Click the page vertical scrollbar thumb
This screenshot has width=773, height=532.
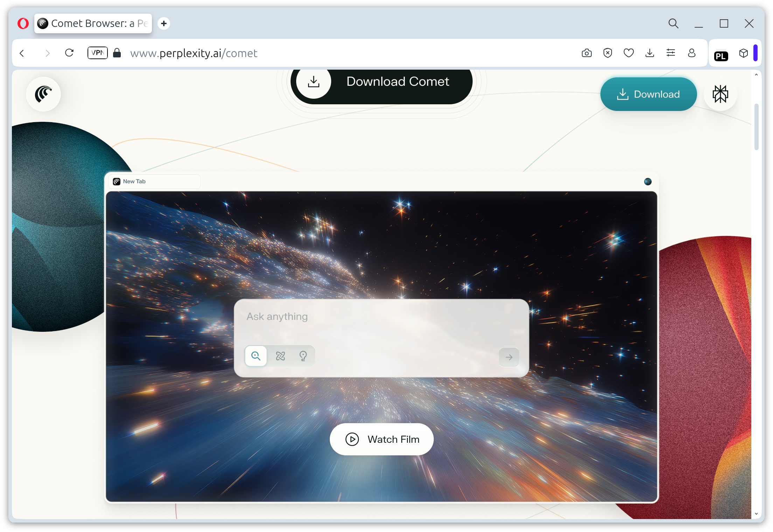[756, 127]
